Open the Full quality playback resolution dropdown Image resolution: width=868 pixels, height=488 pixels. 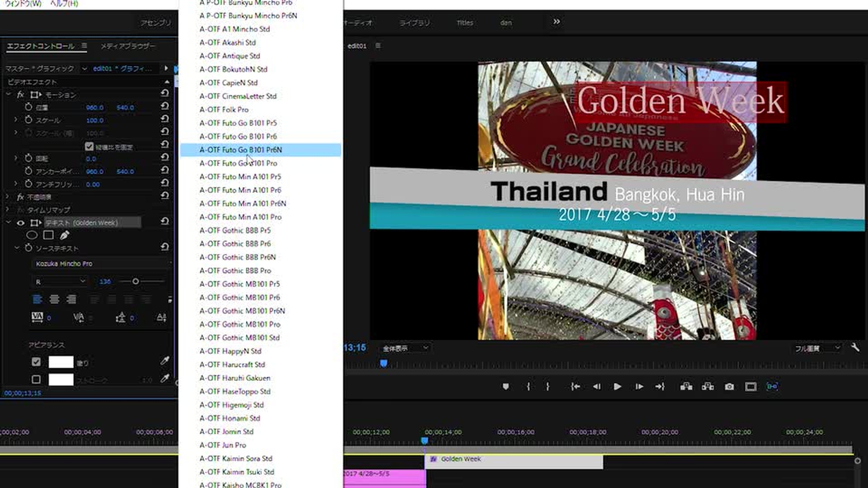pyautogui.click(x=817, y=348)
